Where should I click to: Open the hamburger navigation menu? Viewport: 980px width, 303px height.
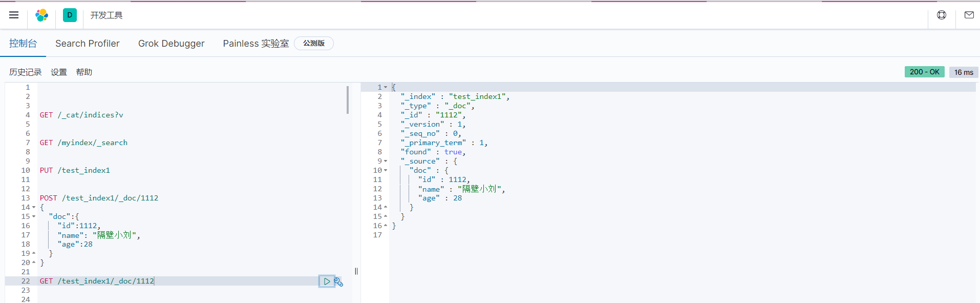[14, 15]
